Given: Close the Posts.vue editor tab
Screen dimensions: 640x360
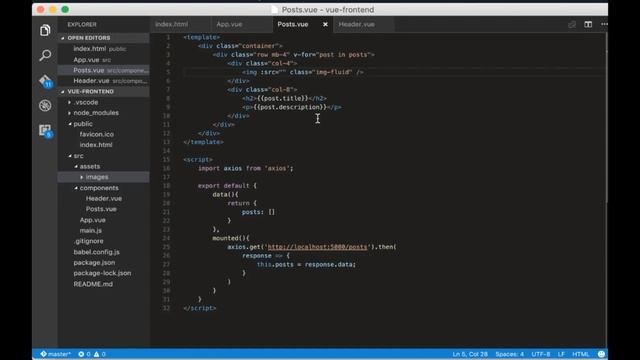Looking at the screenshot, I should (325, 24).
